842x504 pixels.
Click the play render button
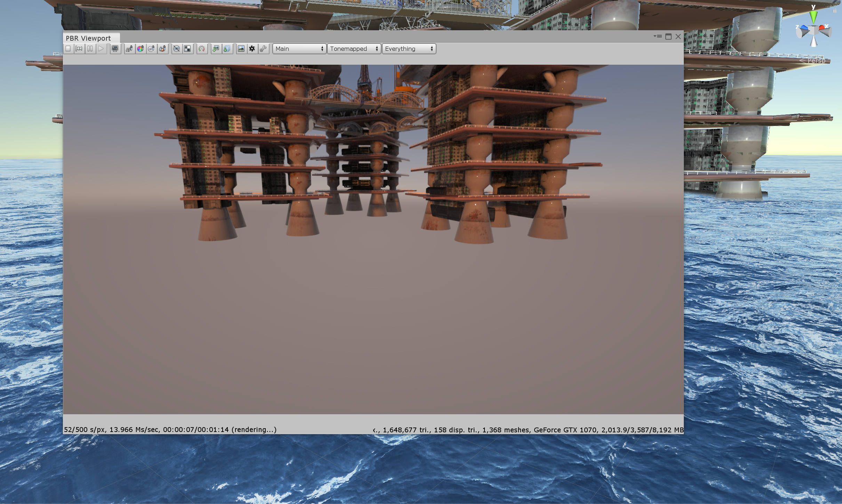tap(101, 49)
